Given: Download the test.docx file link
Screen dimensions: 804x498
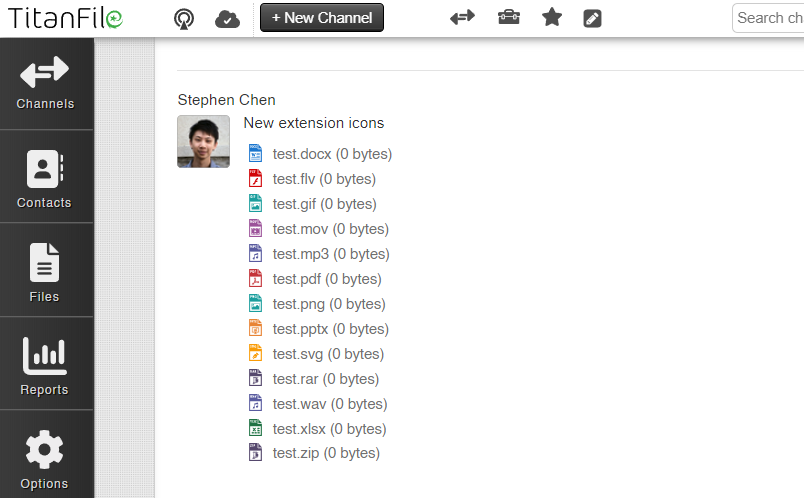Looking at the screenshot, I should point(332,154).
